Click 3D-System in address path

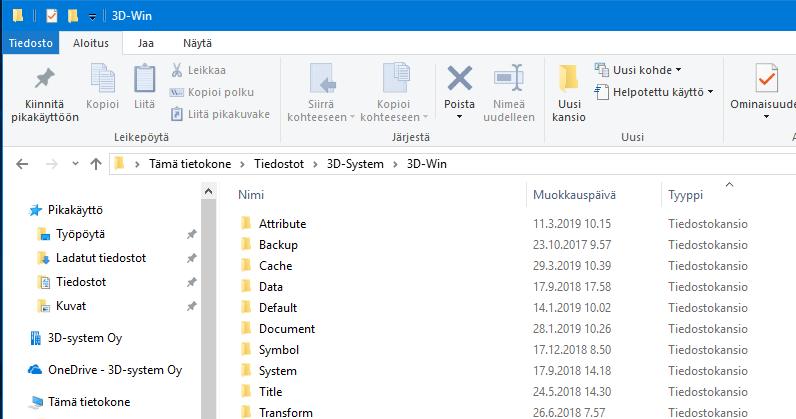click(x=355, y=164)
